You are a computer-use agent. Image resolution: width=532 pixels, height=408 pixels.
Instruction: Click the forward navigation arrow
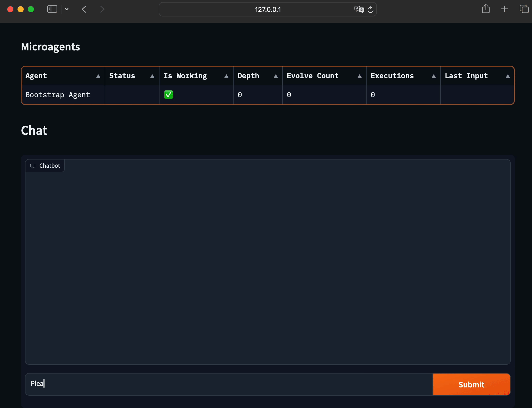click(102, 9)
